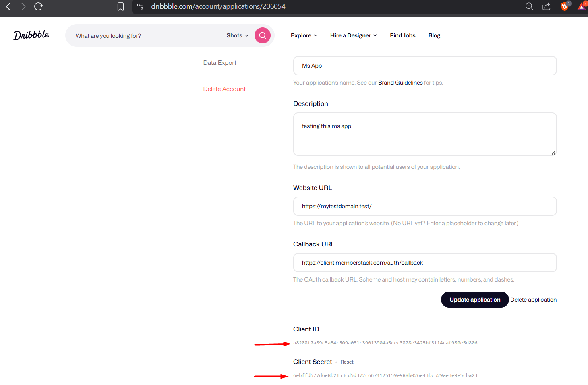Click the Client Secret heading
This screenshot has width=588, height=385.
pos(313,362)
